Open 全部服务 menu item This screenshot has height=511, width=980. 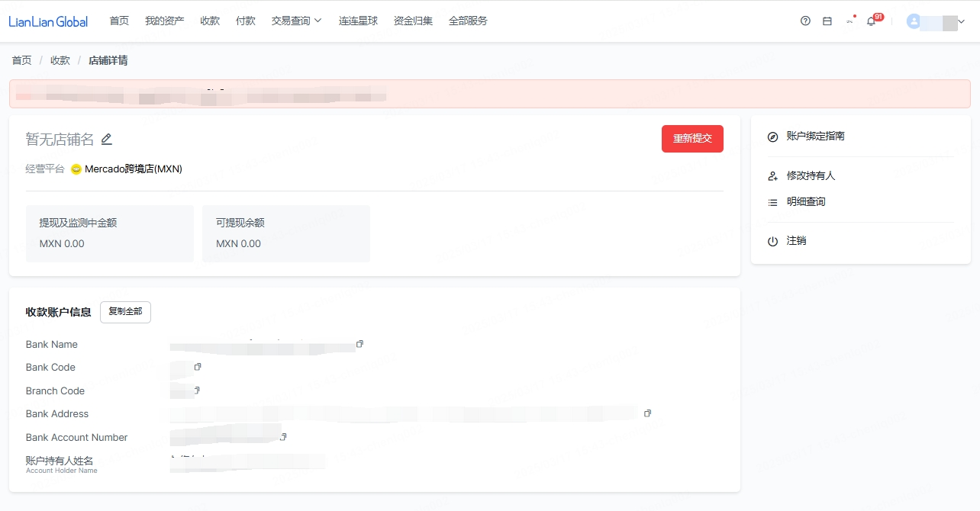coord(468,21)
